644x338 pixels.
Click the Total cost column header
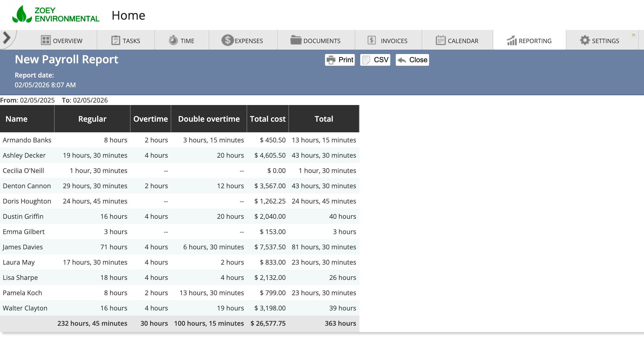pyautogui.click(x=268, y=119)
